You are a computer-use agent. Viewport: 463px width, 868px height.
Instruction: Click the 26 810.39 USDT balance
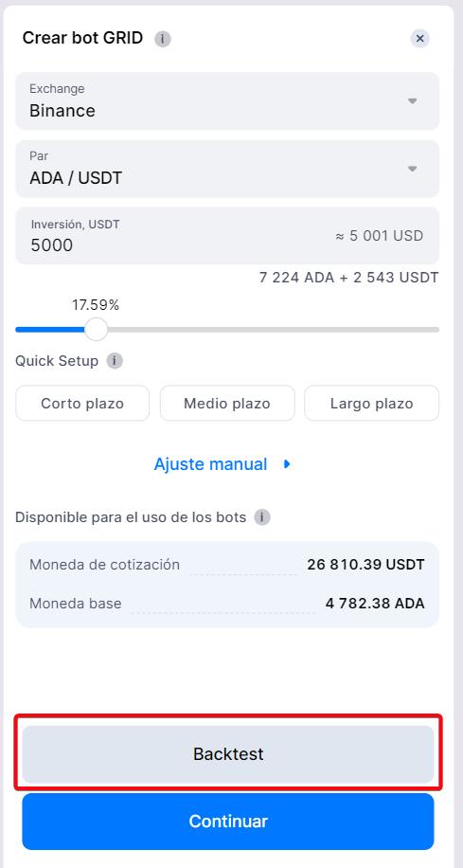pos(365,565)
